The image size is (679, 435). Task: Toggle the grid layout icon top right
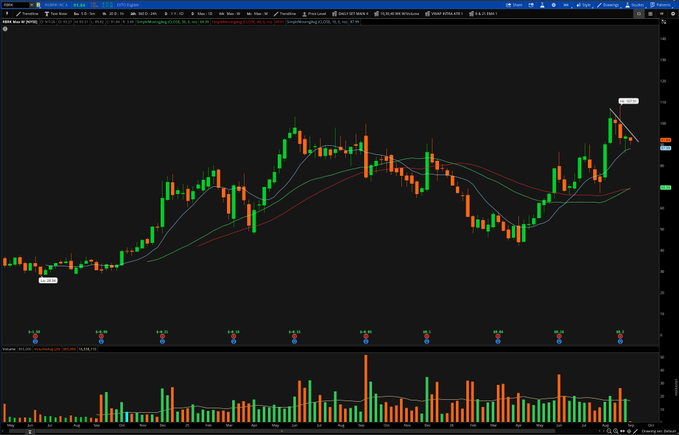tap(650, 14)
